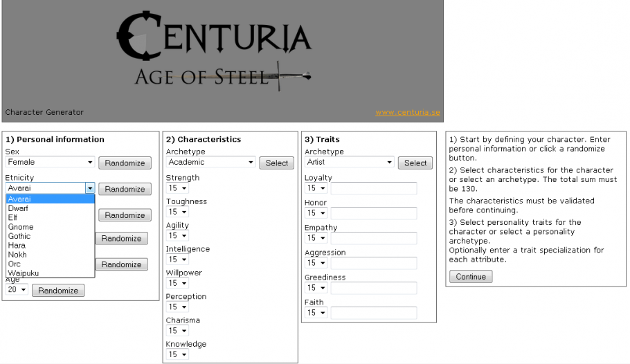Screen dimensions: 630x364
Task: Click Select button beside Artist archetype
Action: [415, 163]
